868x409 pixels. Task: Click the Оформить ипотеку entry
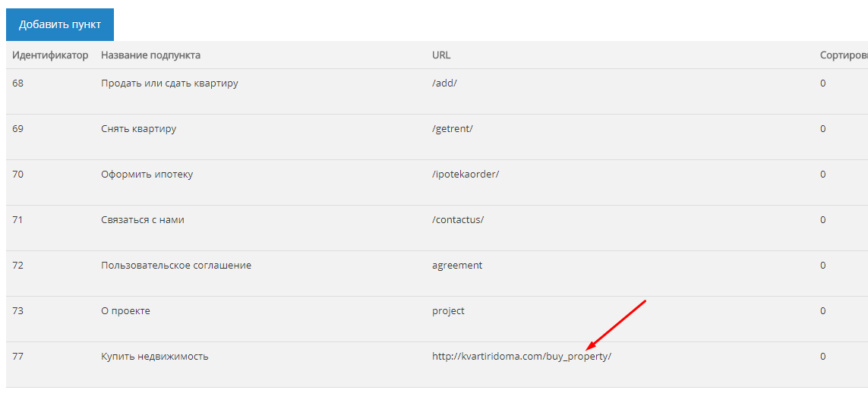147,175
